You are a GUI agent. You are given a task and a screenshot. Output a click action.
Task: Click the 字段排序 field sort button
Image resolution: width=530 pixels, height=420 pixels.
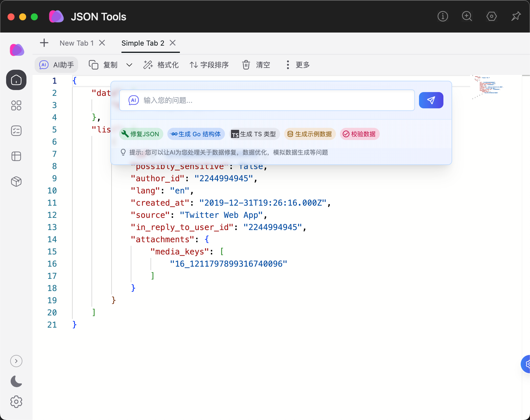click(209, 65)
